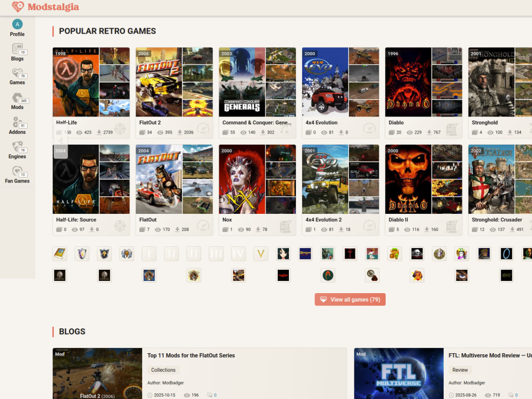Open the Fan Games section in the sidebar
Screen dimensions: 532x399
pyautogui.click(x=18, y=175)
